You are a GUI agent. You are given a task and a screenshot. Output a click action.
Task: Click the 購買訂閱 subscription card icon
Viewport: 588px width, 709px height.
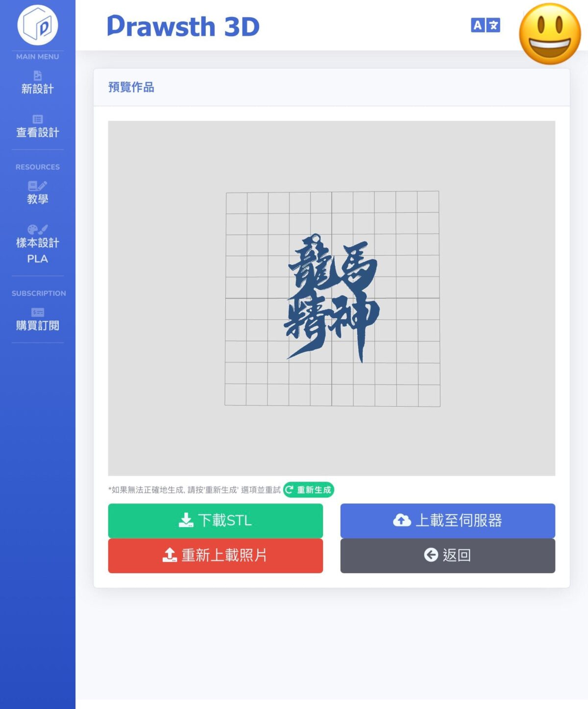38,312
